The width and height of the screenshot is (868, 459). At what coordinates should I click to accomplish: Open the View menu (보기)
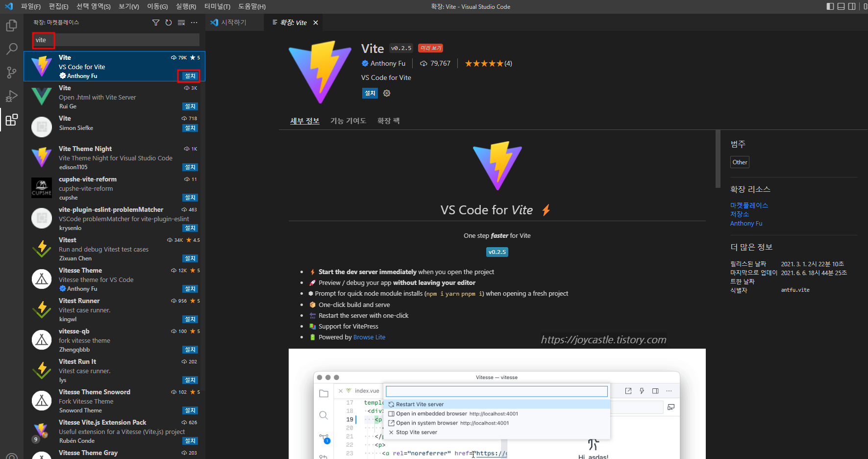(x=129, y=6)
